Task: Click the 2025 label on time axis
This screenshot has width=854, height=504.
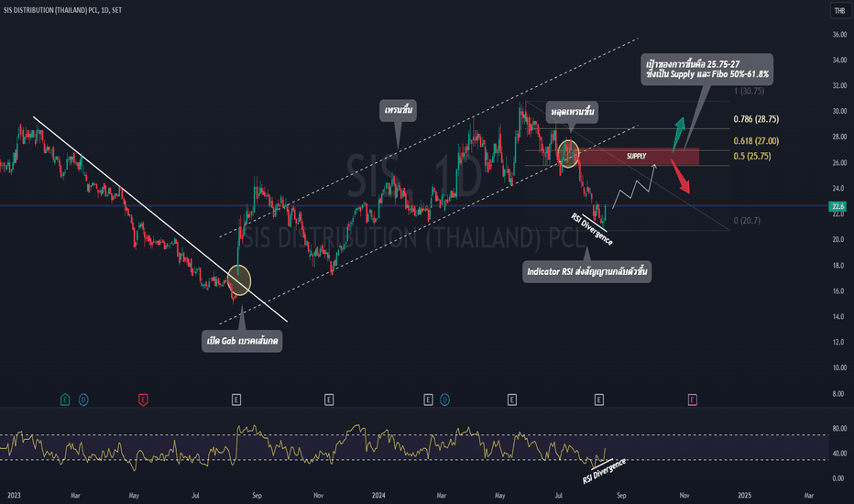Action: [744, 495]
